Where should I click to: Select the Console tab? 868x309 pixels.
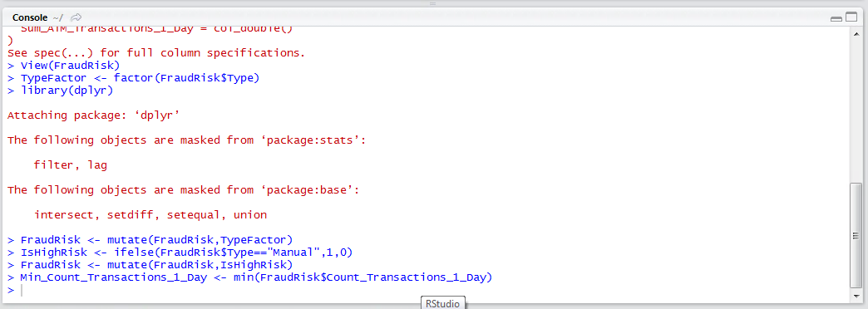click(x=30, y=17)
